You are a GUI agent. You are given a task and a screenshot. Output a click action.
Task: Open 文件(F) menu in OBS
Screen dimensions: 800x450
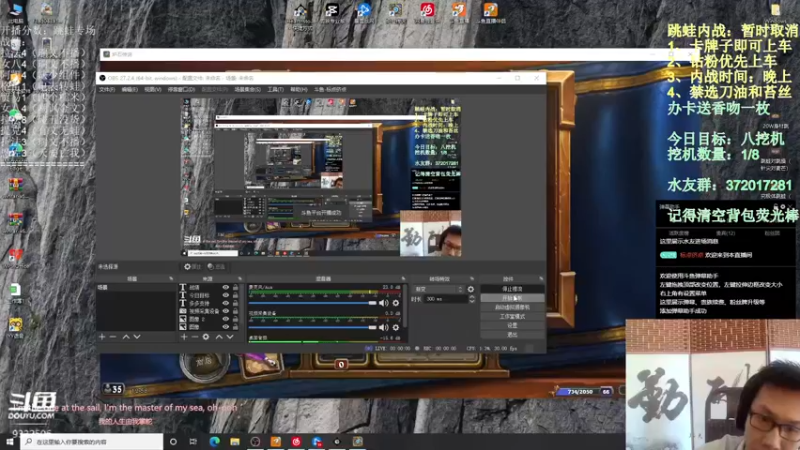[107, 89]
